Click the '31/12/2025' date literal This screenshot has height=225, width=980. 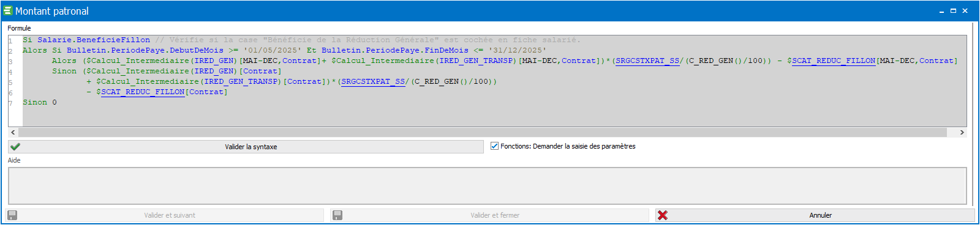(518, 50)
